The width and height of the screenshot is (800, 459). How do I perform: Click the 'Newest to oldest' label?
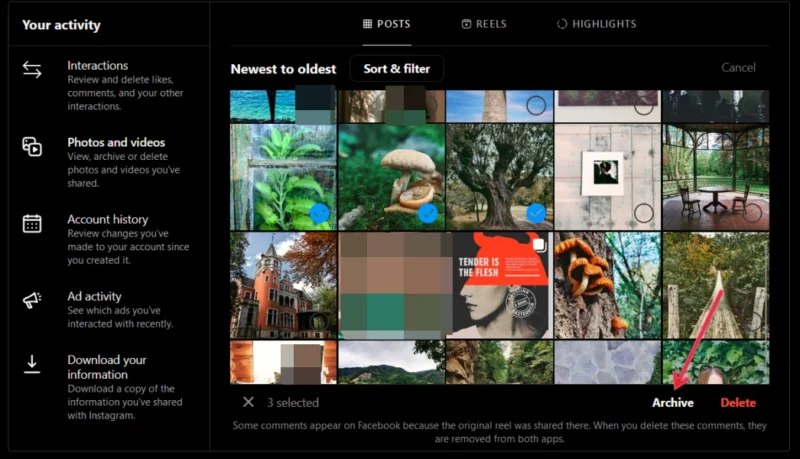(x=283, y=69)
